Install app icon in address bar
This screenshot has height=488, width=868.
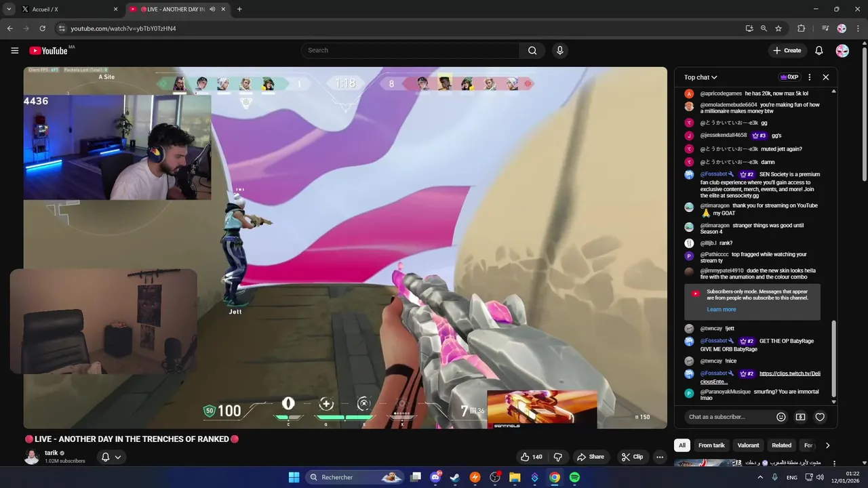click(x=749, y=28)
